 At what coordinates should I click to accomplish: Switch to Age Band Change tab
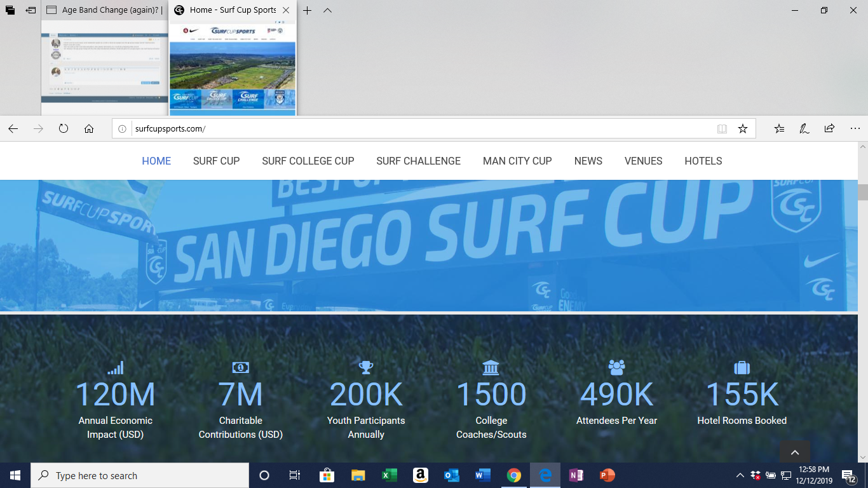pos(105,10)
